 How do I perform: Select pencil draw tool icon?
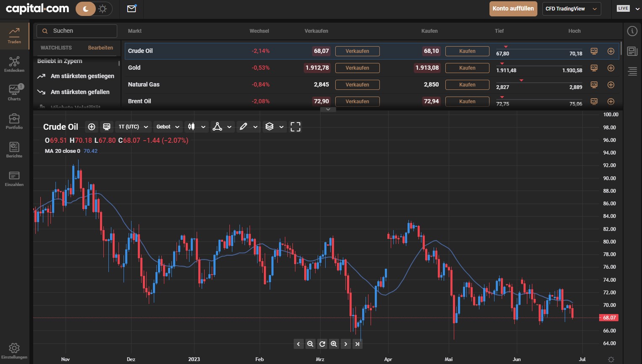click(x=243, y=127)
